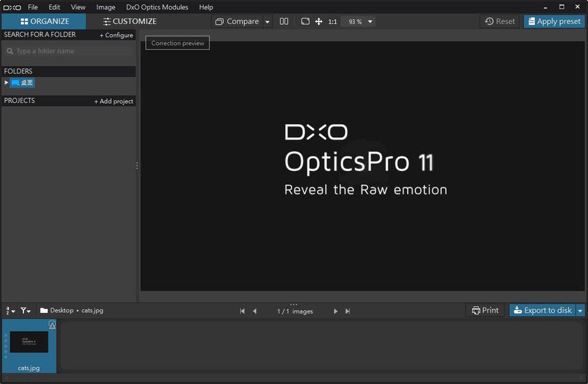This screenshot has width=588, height=384.
Task: Switch to the ORGANIZE tab
Action: [x=44, y=22]
